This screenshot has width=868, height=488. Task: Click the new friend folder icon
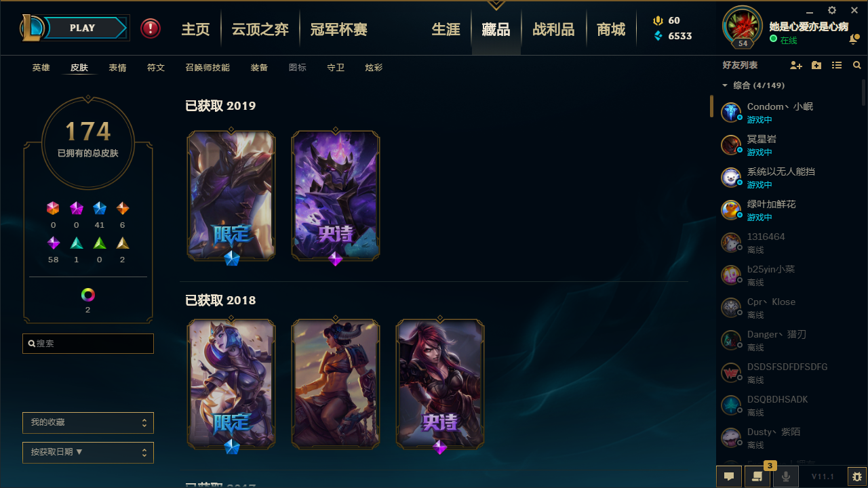(816, 65)
